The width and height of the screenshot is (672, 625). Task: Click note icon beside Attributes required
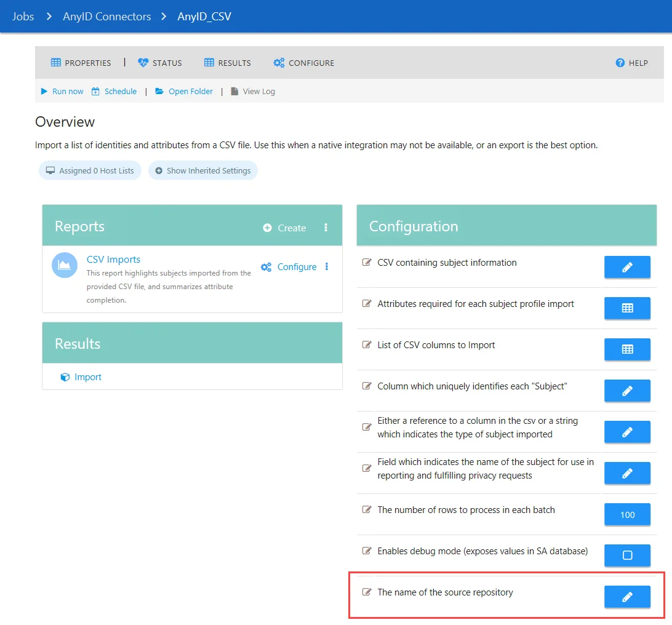pos(366,303)
